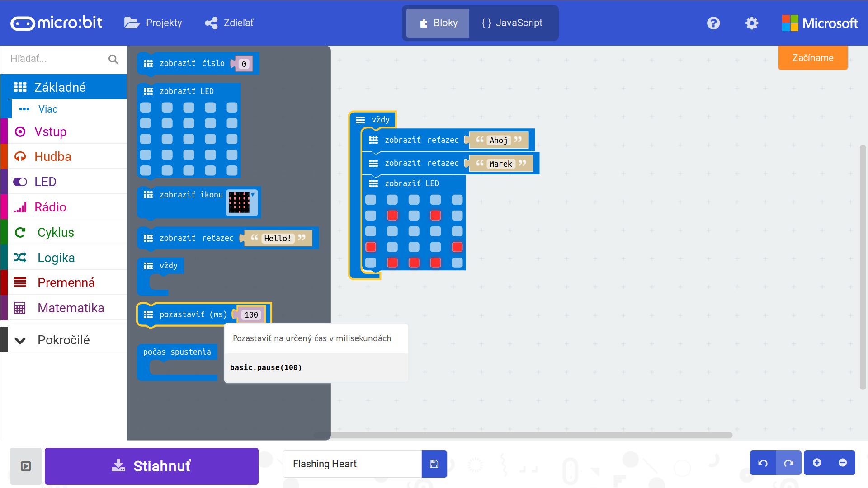Open the Projekty menu
The image size is (868, 488).
point(153,23)
